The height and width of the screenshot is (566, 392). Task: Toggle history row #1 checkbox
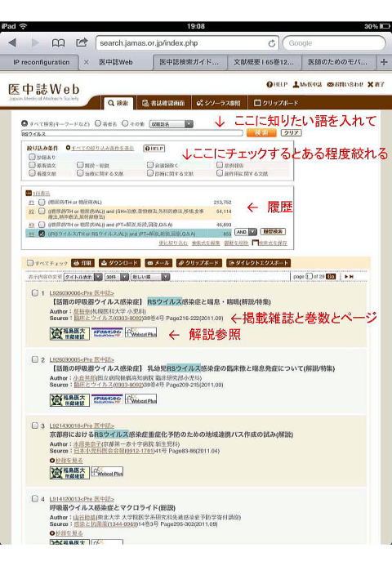pos(42,203)
